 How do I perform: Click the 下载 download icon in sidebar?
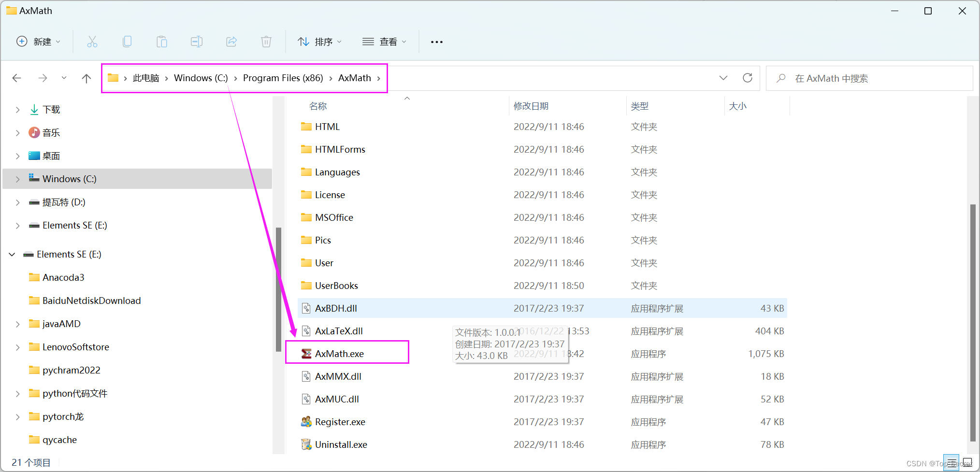(x=34, y=110)
